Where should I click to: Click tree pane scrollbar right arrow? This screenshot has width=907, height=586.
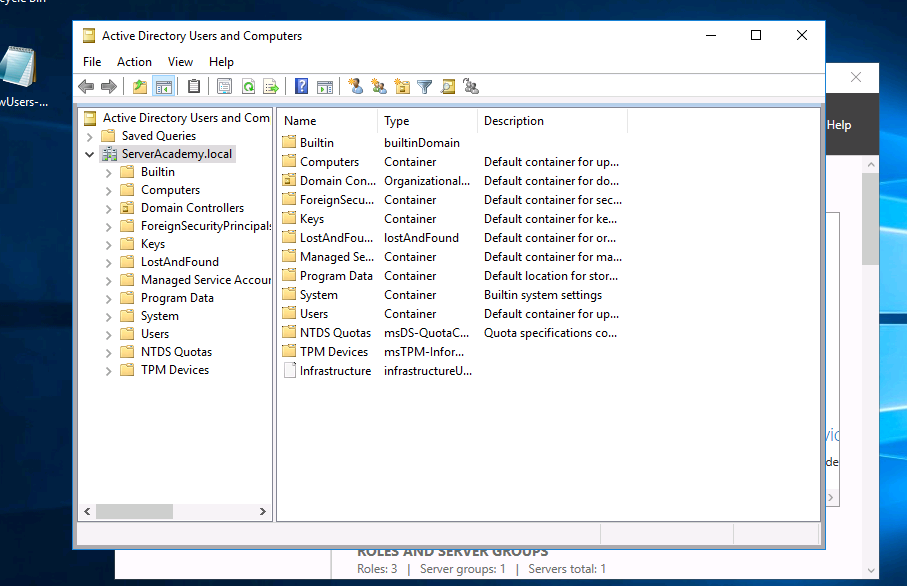tap(263, 511)
